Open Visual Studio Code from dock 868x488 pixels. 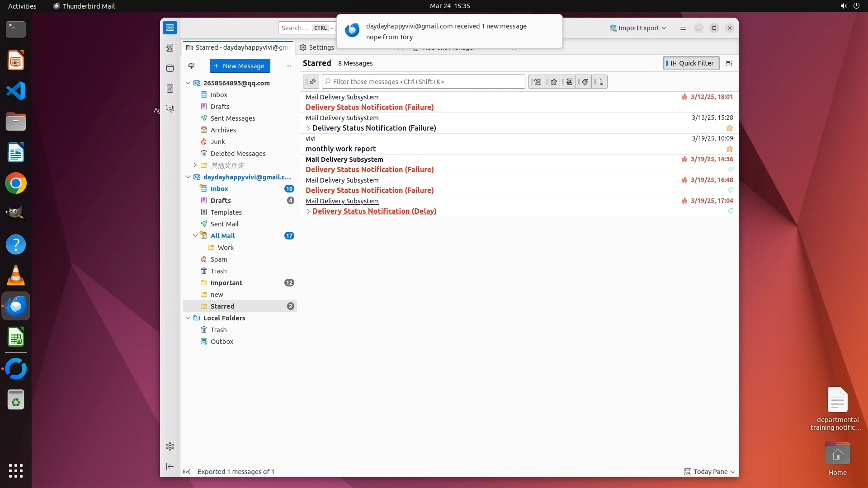[x=16, y=91]
